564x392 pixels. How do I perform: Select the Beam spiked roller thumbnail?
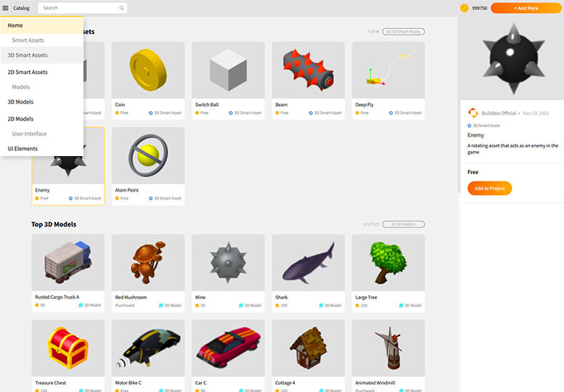pos(308,70)
